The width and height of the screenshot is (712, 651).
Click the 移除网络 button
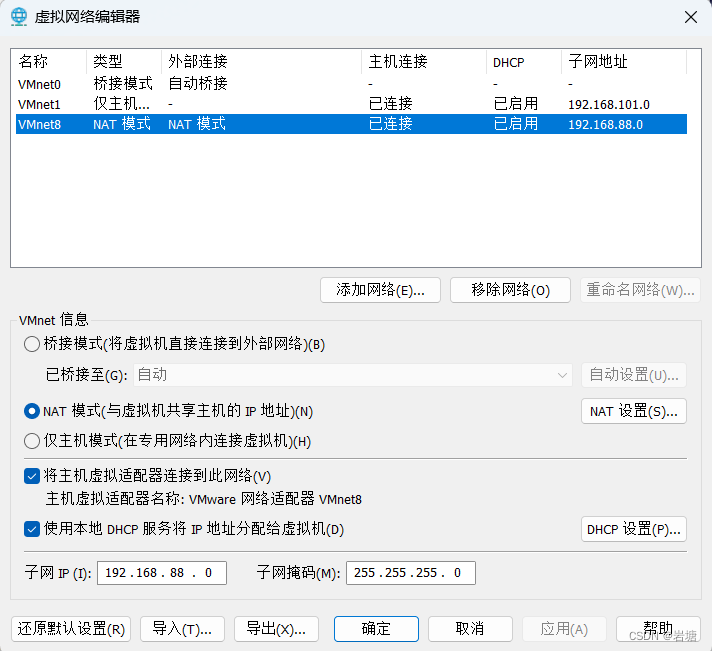[x=510, y=290]
